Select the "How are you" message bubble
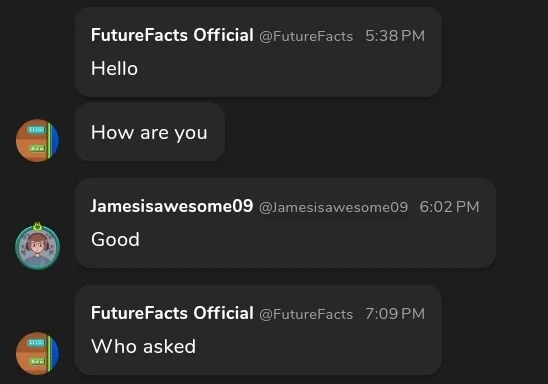Image resolution: width=548 pixels, height=384 pixels. point(150,132)
